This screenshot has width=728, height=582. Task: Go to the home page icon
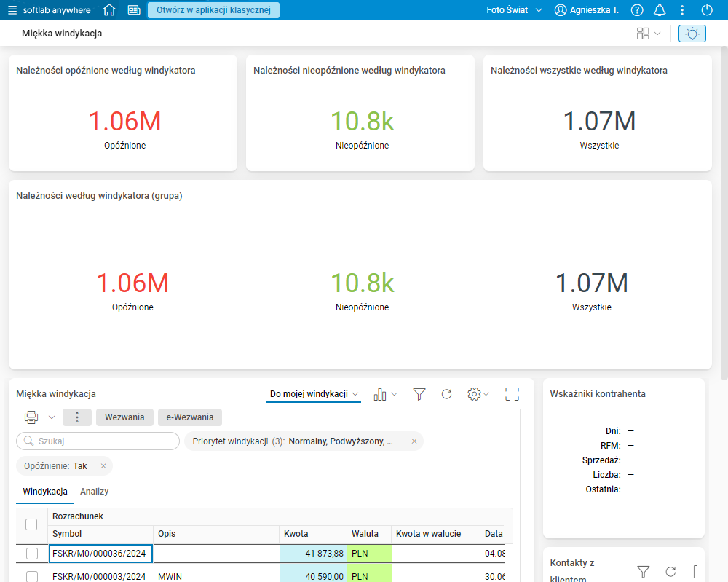[x=109, y=10]
